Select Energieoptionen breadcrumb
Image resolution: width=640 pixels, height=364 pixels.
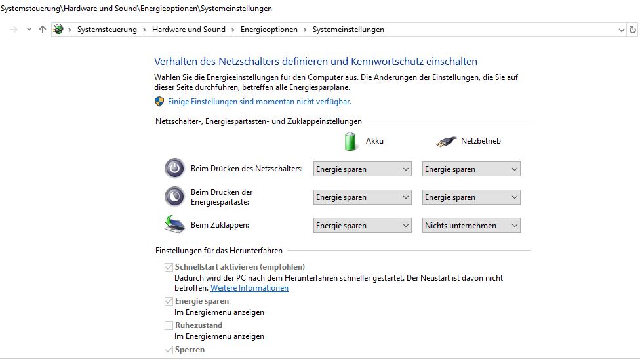click(269, 30)
